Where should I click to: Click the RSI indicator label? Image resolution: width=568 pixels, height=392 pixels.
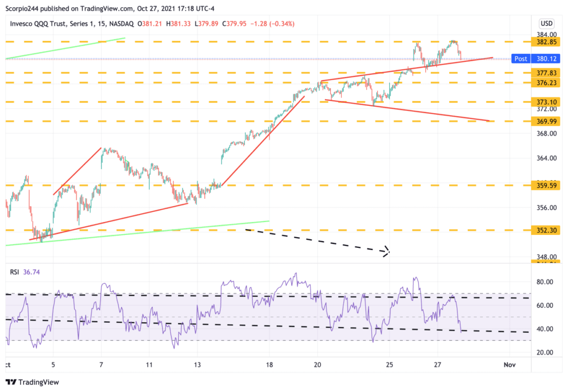(14, 272)
